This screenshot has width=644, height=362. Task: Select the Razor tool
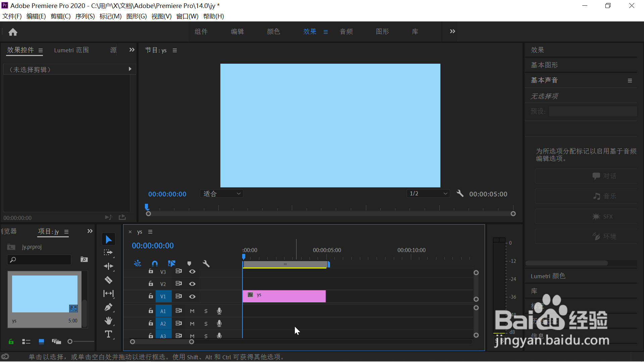point(108,280)
